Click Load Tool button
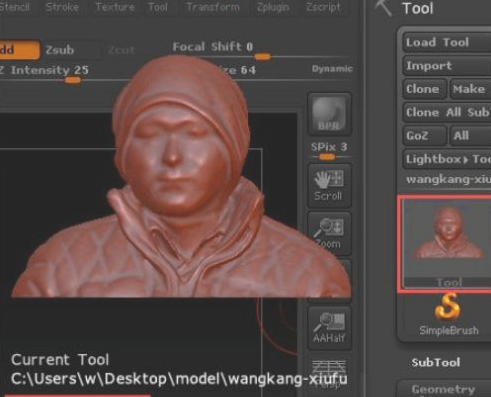This screenshot has height=397, width=491. point(447,42)
